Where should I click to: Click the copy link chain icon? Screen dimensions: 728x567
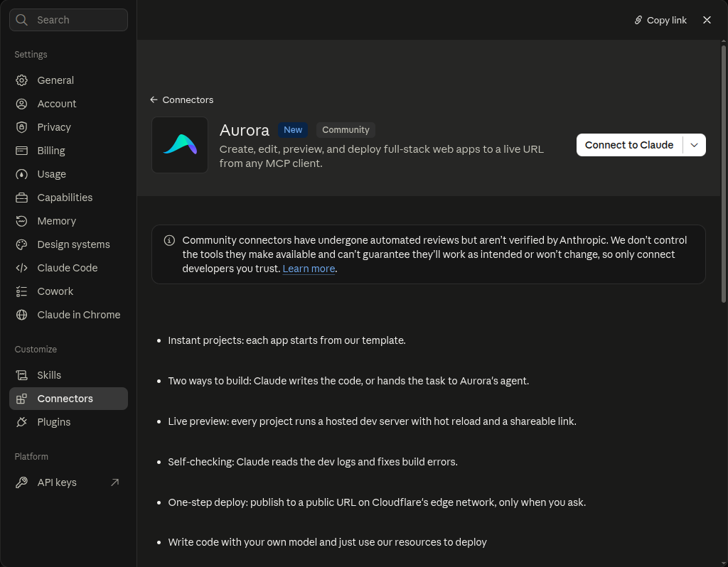click(638, 20)
